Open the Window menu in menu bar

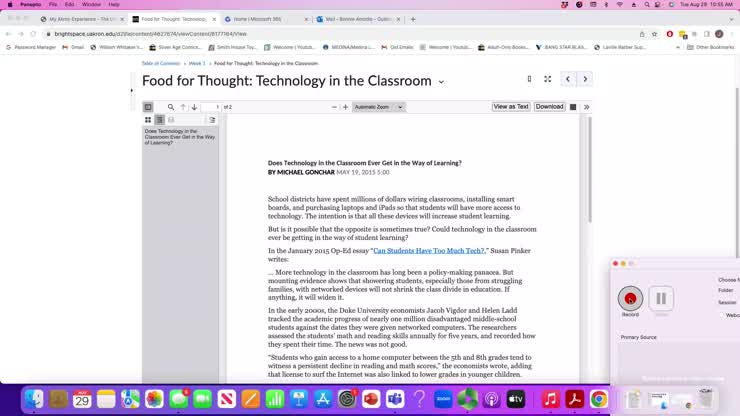[90, 4]
